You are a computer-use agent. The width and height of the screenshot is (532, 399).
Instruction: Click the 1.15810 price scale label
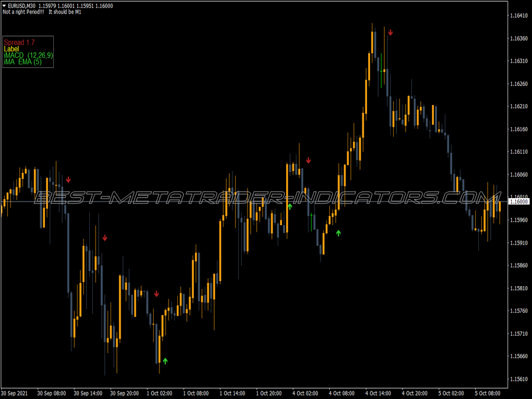tap(519, 288)
